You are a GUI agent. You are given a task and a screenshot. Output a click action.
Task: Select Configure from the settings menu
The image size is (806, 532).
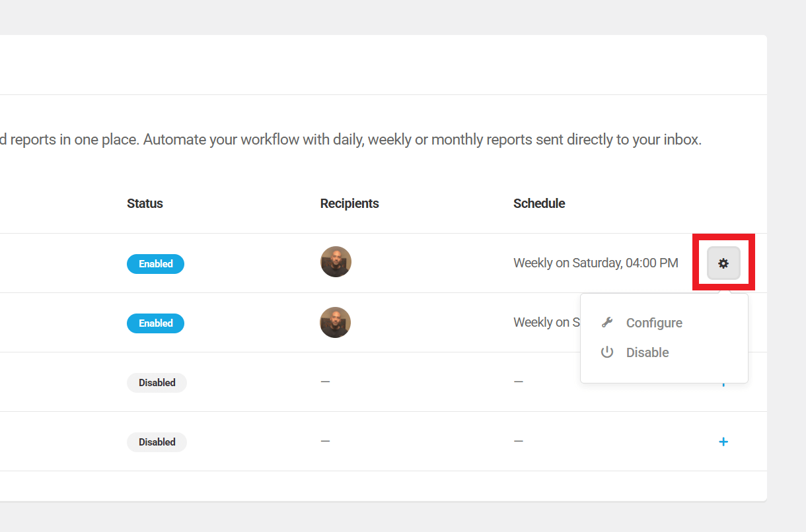654,323
